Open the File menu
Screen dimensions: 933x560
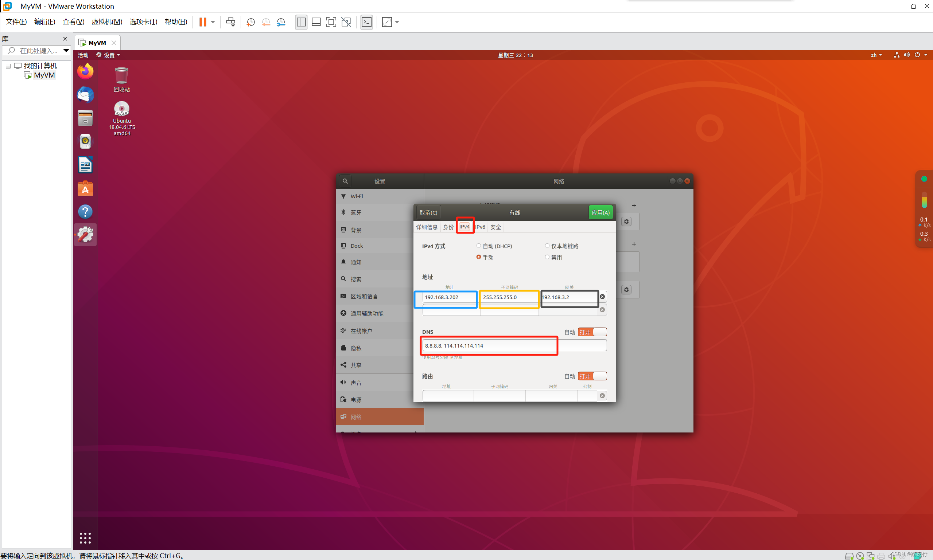[16, 22]
